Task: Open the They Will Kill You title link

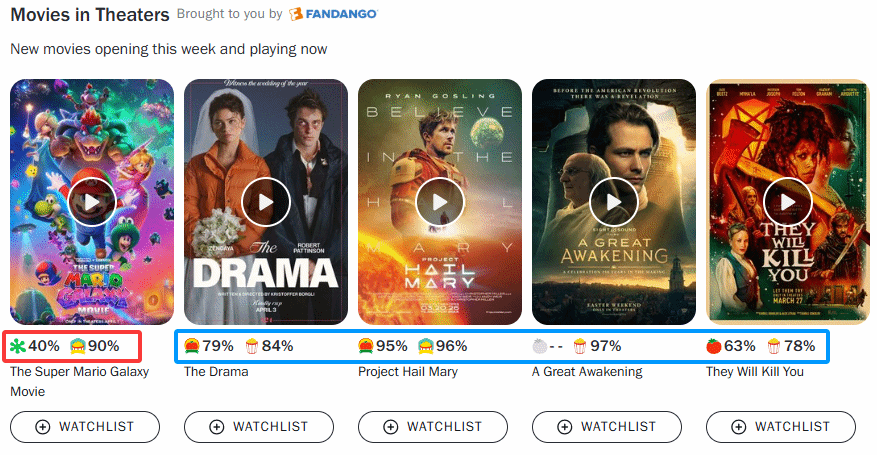Action: click(755, 372)
